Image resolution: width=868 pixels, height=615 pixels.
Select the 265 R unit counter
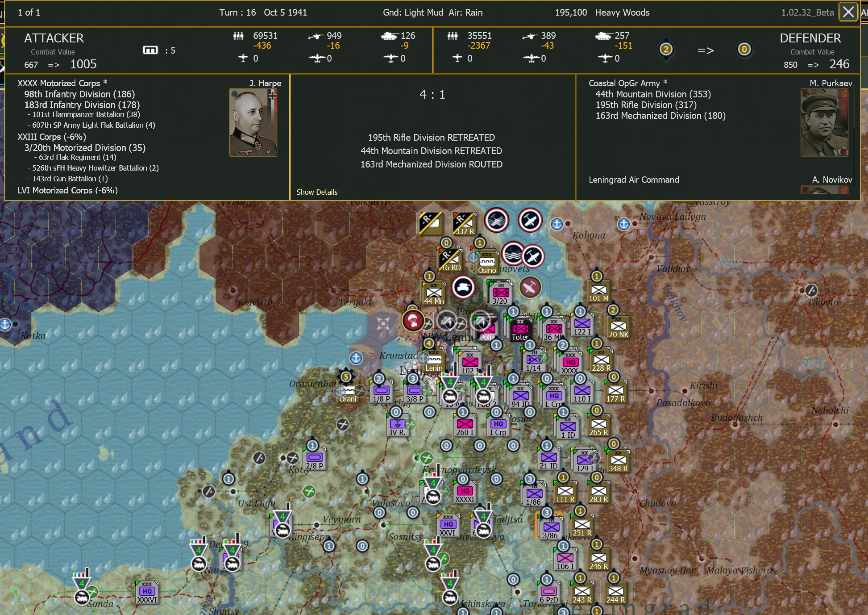point(598,425)
